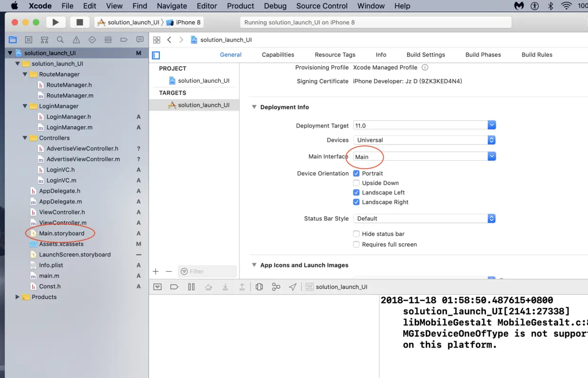Open Status Bar Style dropdown

coord(424,219)
